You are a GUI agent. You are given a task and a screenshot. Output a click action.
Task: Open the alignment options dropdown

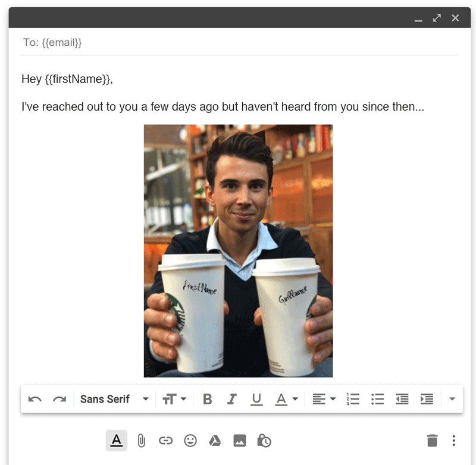point(324,399)
